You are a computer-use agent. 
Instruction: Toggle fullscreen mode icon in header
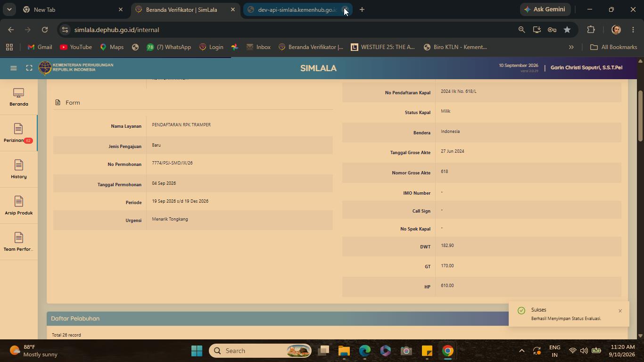pos(29,68)
